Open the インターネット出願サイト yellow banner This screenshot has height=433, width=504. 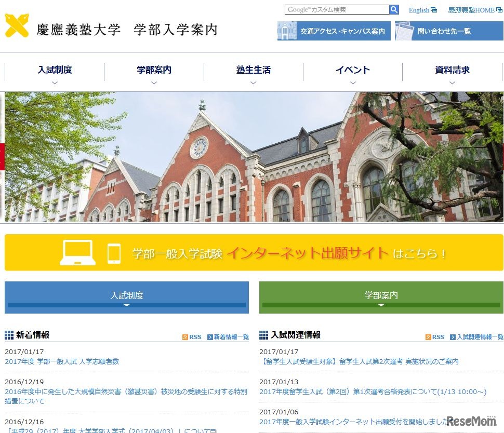[254, 252]
